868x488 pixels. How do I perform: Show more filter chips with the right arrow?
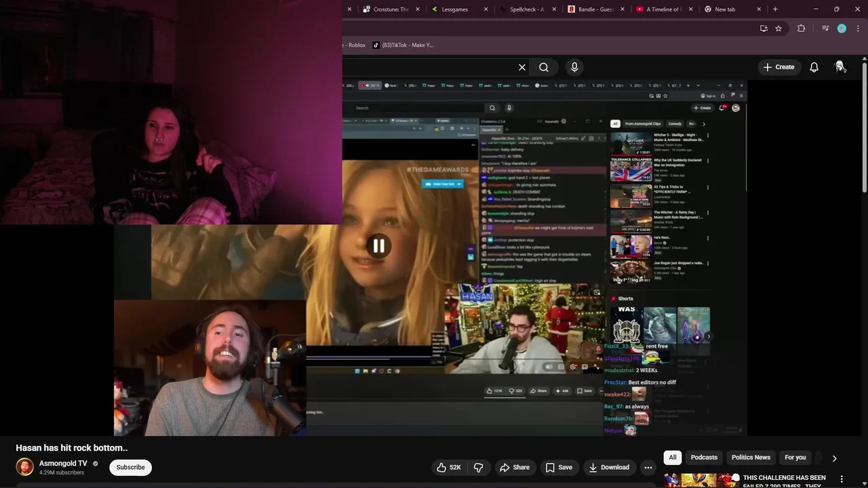834,458
